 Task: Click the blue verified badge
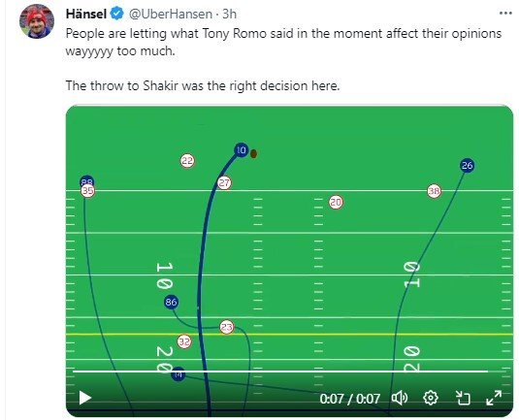[x=116, y=14]
